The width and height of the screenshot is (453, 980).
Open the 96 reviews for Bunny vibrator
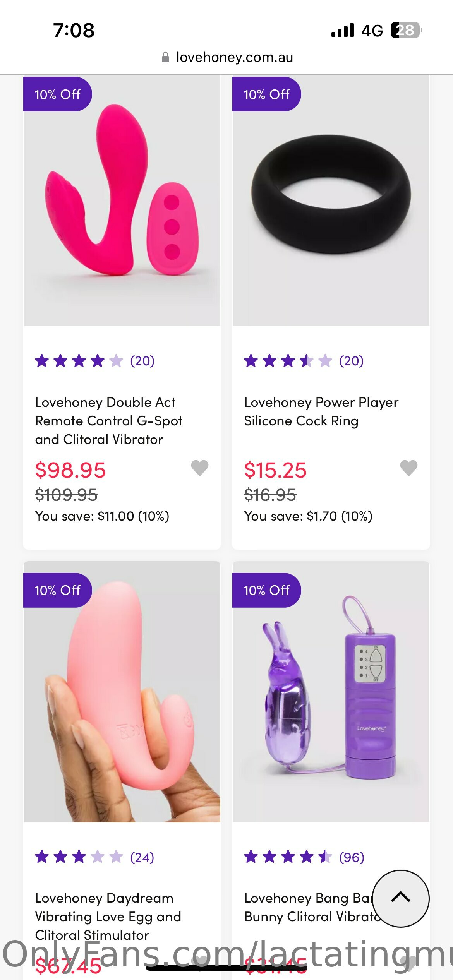coord(352,857)
